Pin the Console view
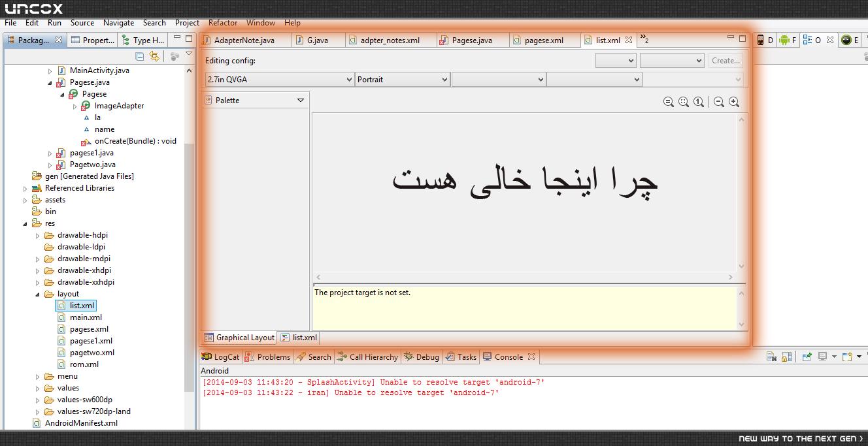 click(x=807, y=357)
